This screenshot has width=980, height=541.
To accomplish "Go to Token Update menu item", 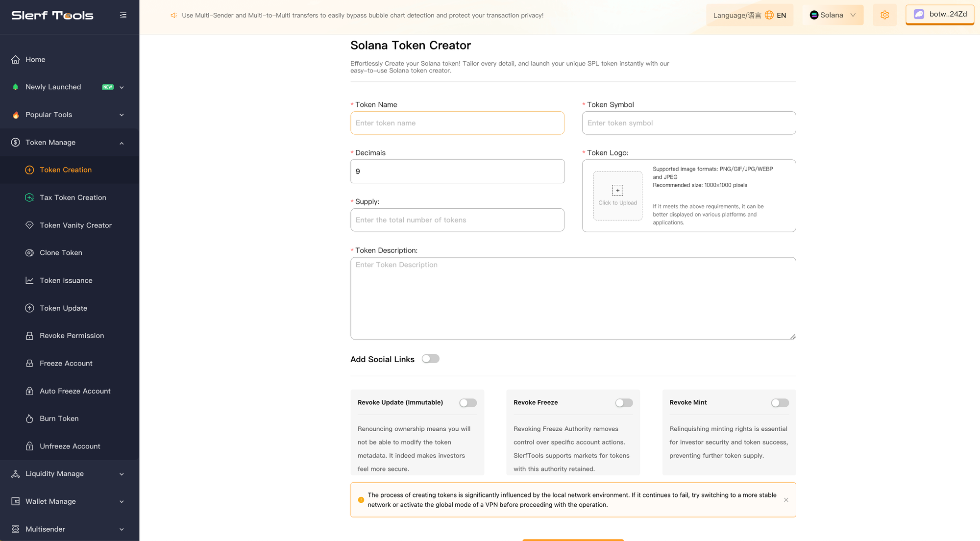I will [x=63, y=308].
